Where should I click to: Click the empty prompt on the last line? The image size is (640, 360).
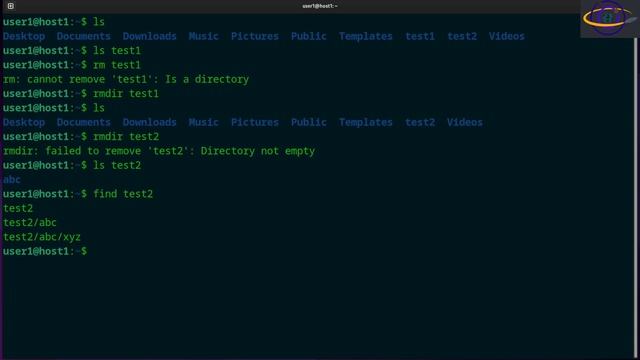click(x=45, y=251)
